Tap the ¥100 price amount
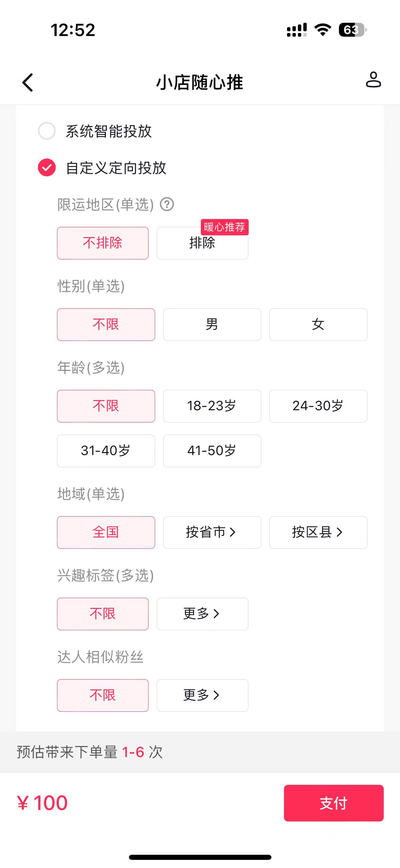This screenshot has width=400, height=868. point(42,803)
